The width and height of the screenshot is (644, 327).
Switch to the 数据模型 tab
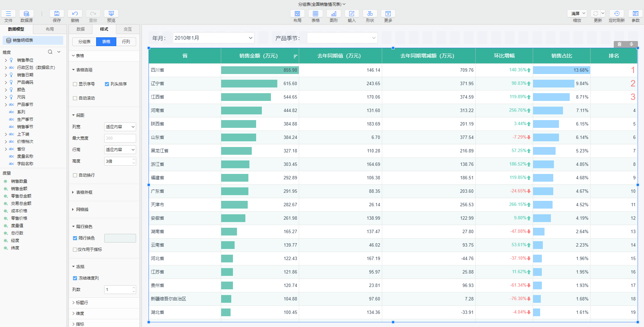(16, 29)
